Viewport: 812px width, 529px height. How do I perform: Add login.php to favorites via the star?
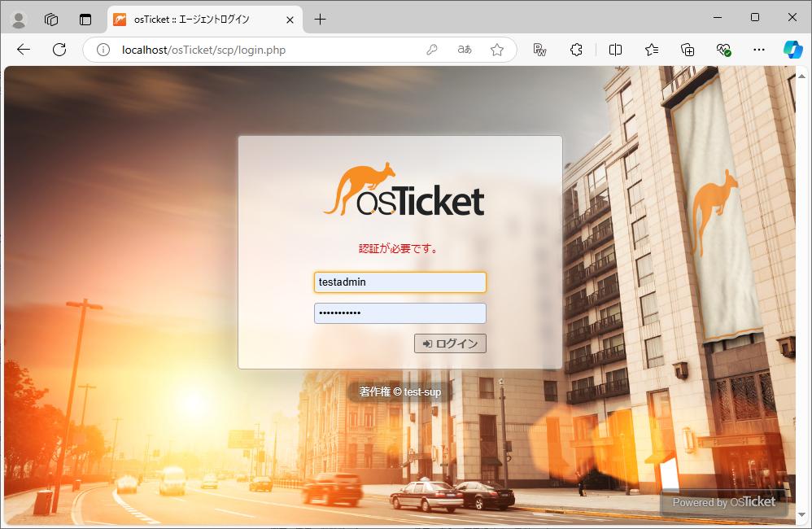[497, 50]
